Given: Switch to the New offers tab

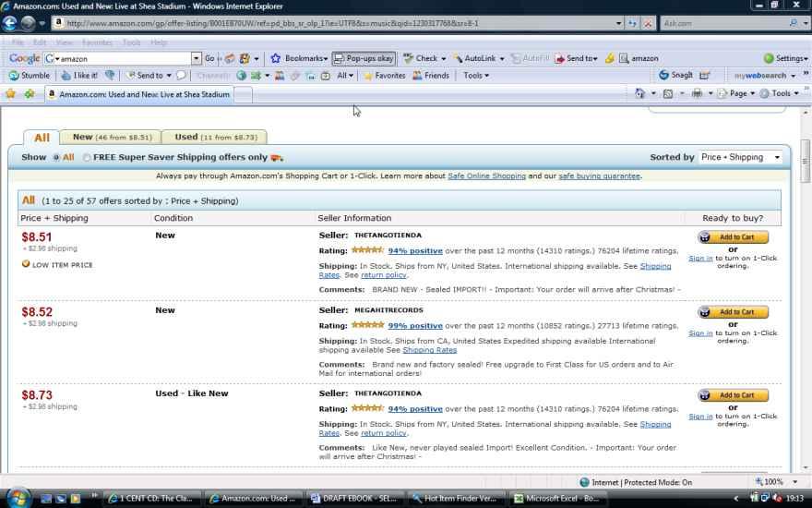Looking at the screenshot, I should (x=111, y=137).
